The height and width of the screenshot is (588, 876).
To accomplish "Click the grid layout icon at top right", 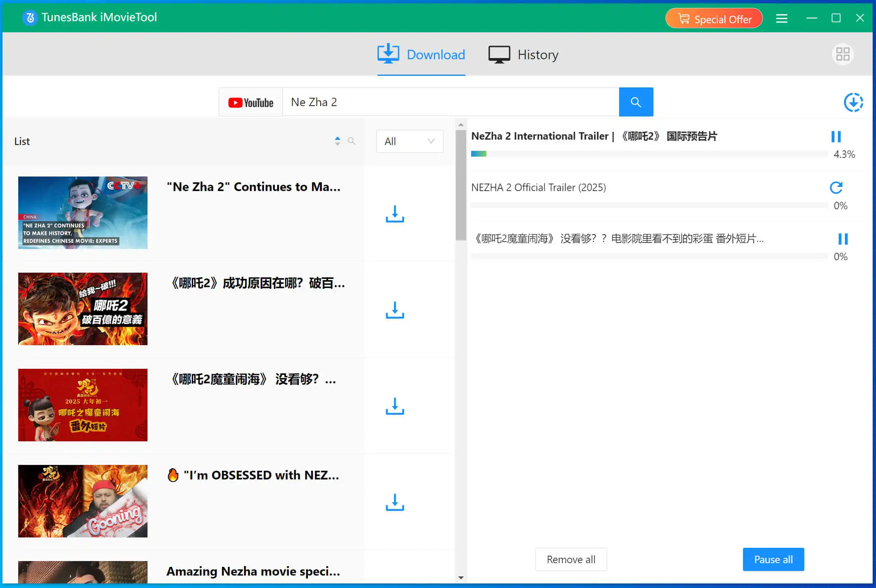I will click(842, 54).
